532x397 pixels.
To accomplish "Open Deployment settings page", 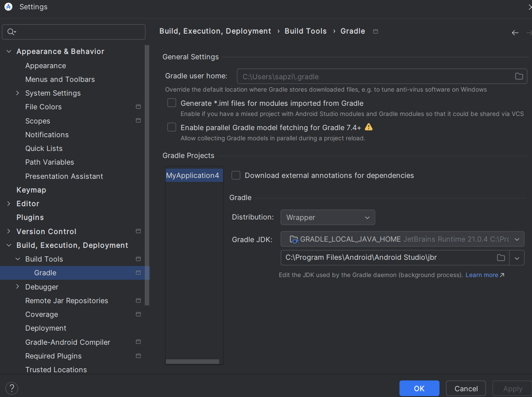I will coord(46,328).
